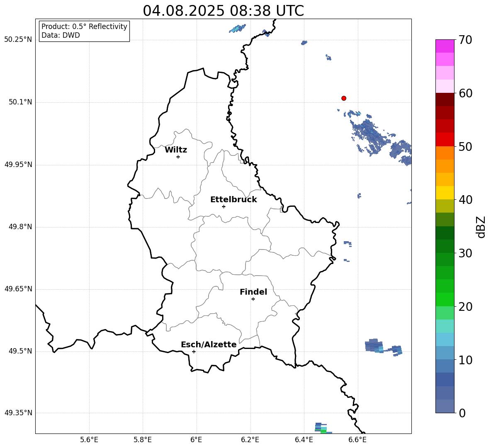
Task: Click the 30 dBZ colorbar label
Action: [465, 253]
